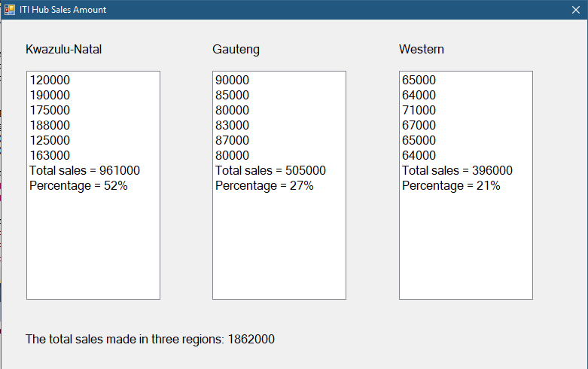Pick the 85000 entry under Gauteng
This screenshot has height=369, width=588.
click(233, 96)
